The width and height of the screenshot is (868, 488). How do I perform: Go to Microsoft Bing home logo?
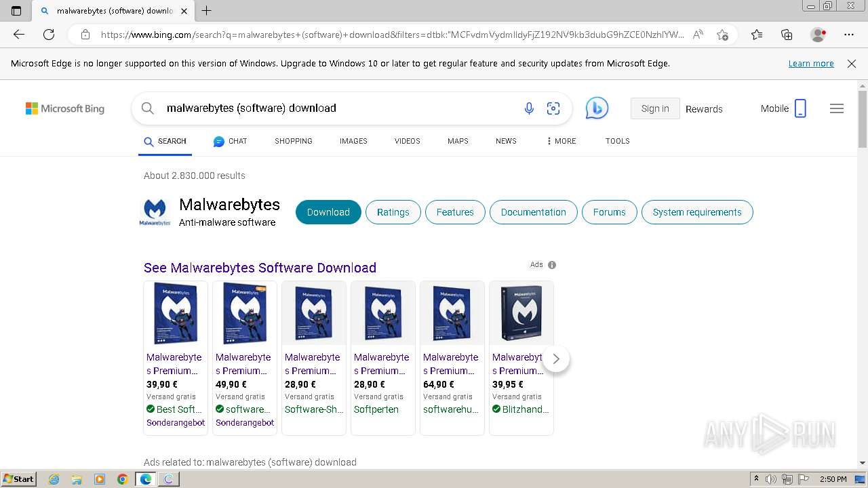[65, 108]
